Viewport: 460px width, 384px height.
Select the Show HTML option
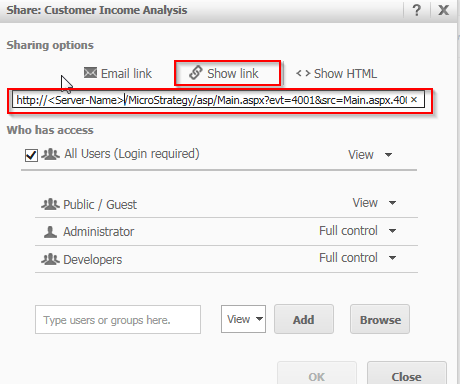point(336,73)
